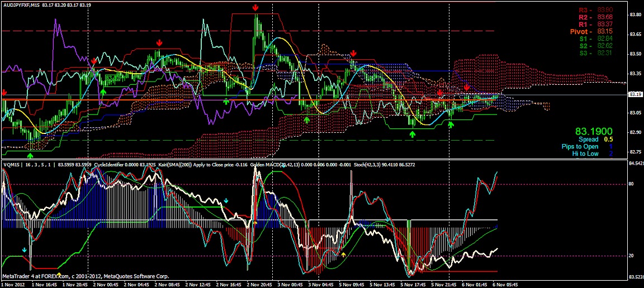Click the red sell arrow above the highest price peak
Image resolution: width=644 pixels, height=288 pixels.
point(255,8)
